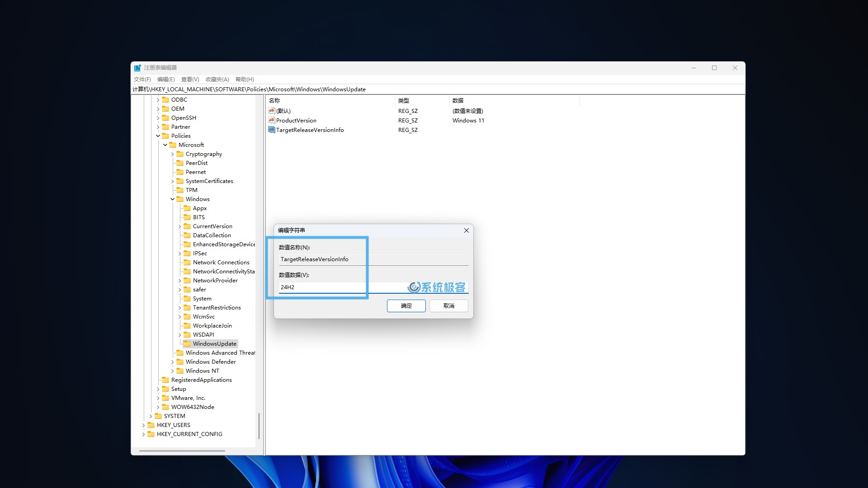Select the Partner folder icon
Screen dimensions: 868x488
click(165, 127)
